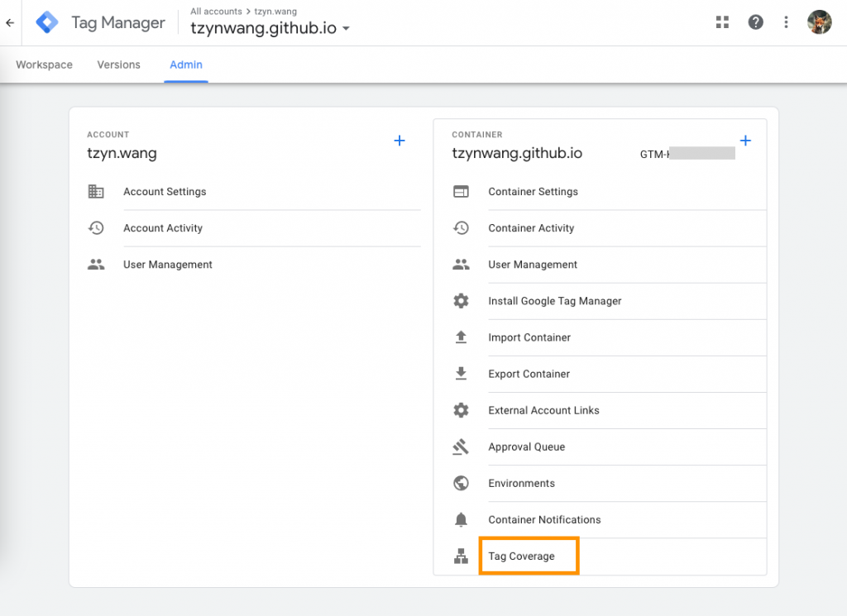Viewport: 847px width, 616px height.
Task: Click the Tag Manager logo icon
Action: (x=47, y=22)
